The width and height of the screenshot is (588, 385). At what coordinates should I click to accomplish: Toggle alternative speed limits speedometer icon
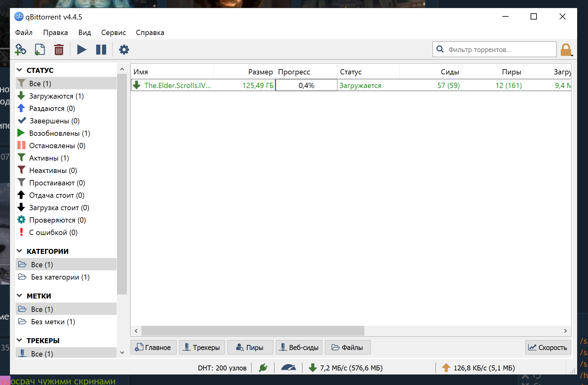(x=289, y=368)
